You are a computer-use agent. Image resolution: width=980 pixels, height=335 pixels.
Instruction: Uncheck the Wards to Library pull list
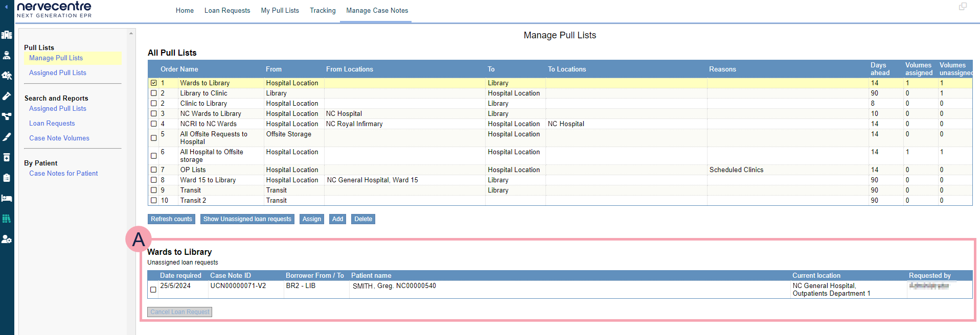pos(154,83)
